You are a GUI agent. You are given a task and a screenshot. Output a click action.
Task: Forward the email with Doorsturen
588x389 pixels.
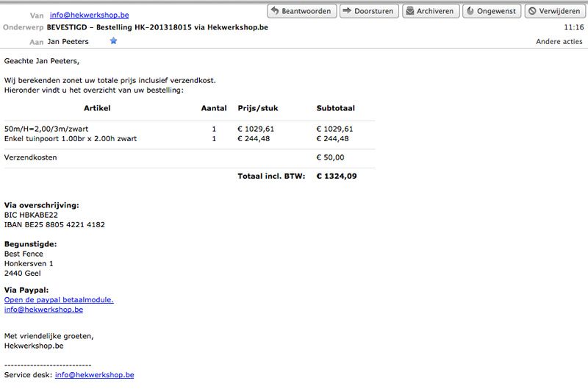[369, 11]
